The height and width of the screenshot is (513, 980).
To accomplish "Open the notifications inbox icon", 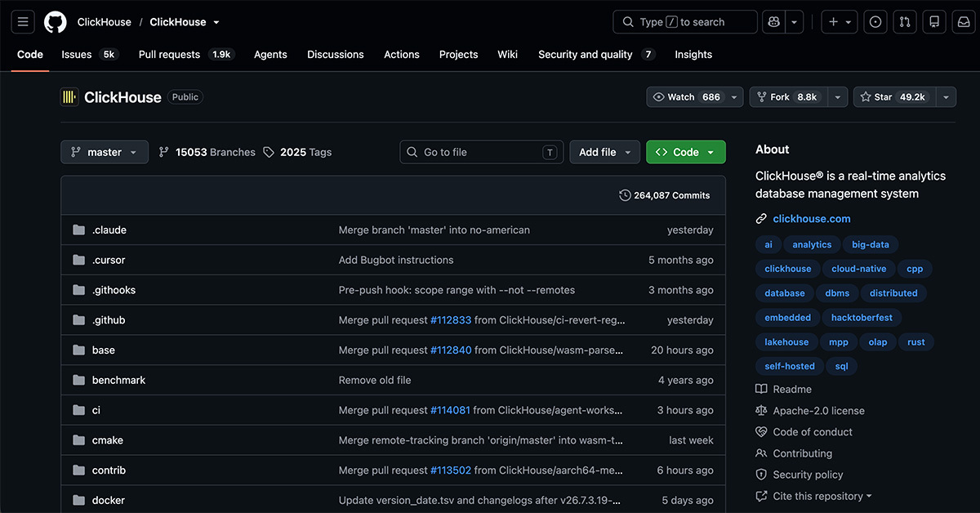I will click(964, 22).
